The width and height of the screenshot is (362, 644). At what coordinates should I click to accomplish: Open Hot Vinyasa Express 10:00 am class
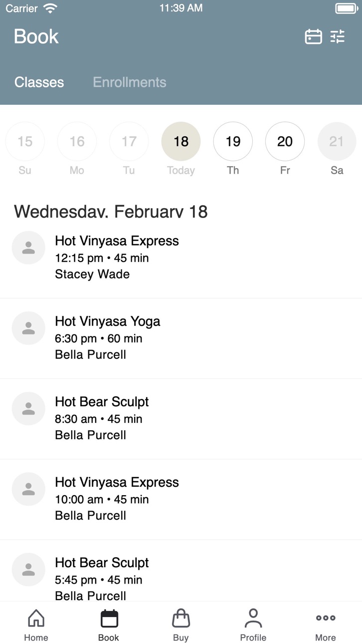coord(181,499)
